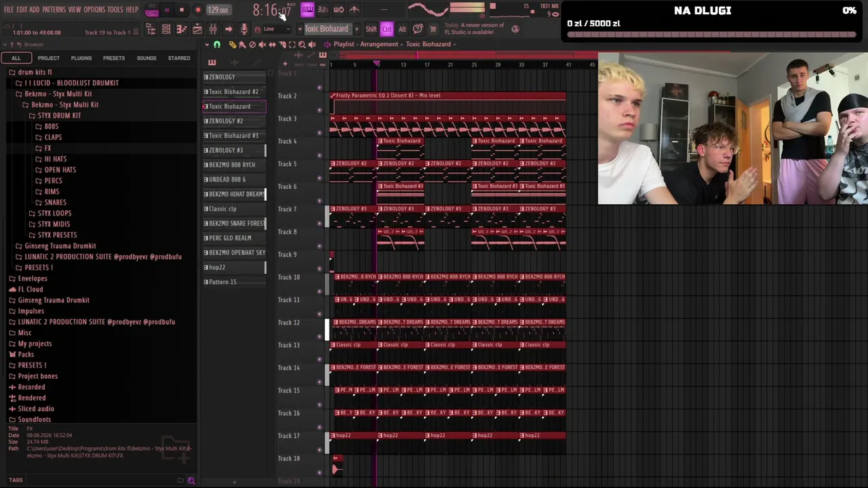Select the hop22 pattern in picker
The image size is (868, 488).
pos(235,268)
